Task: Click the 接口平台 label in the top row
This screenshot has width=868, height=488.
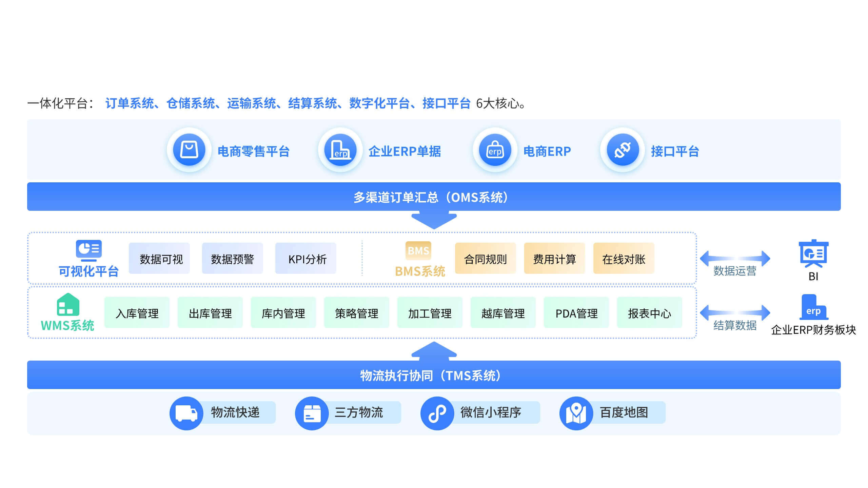Action: 675,151
